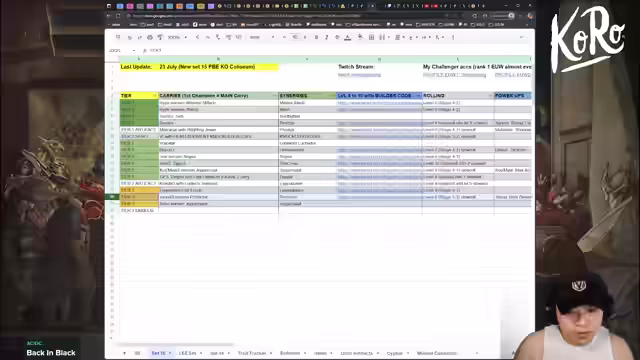Image resolution: width=640 pixels, height=360 pixels.
Task: Open the filter dropdown on TIER header
Action: coord(154,96)
